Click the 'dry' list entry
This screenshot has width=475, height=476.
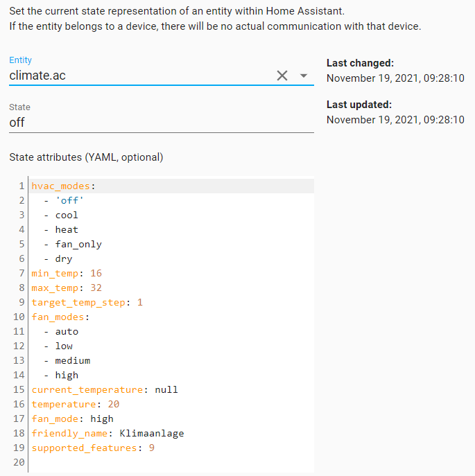click(64, 258)
